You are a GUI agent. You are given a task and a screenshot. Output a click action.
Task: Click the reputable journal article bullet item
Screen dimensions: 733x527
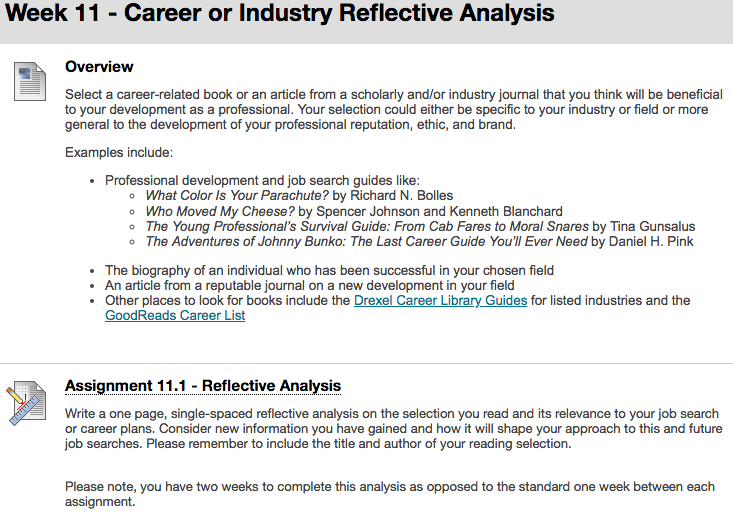tap(309, 285)
